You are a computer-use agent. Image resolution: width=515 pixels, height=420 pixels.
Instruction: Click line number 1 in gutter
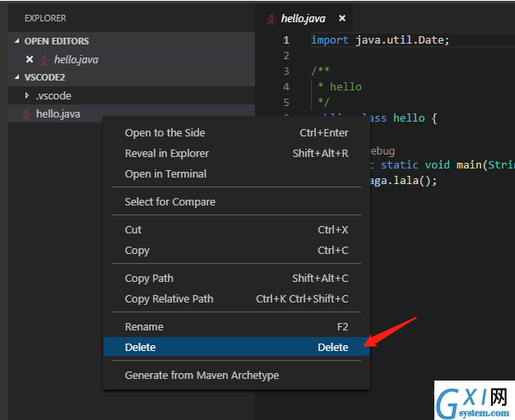coord(286,40)
